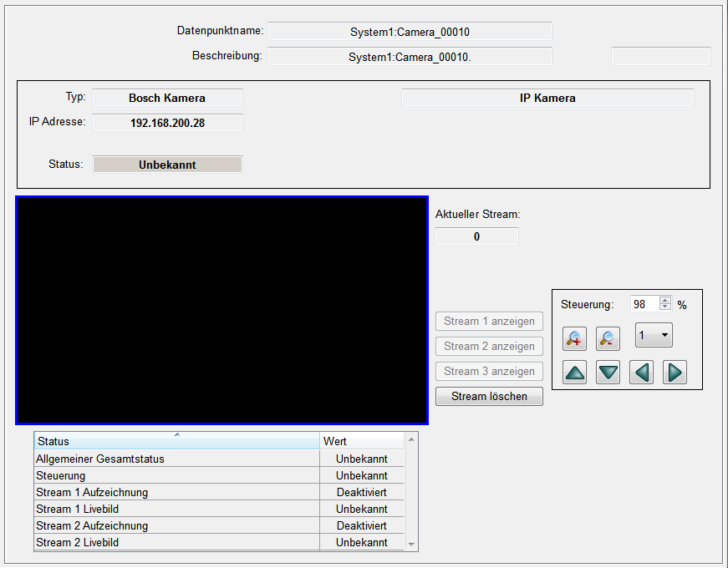Pan camera right with right arrow
The height and width of the screenshot is (568, 728).
675,373
